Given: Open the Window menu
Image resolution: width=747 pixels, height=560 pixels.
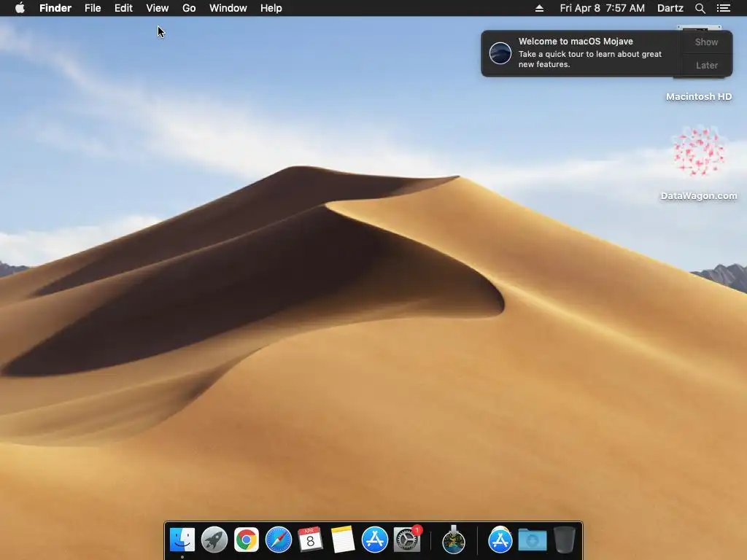Looking at the screenshot, I should (228, 8).
